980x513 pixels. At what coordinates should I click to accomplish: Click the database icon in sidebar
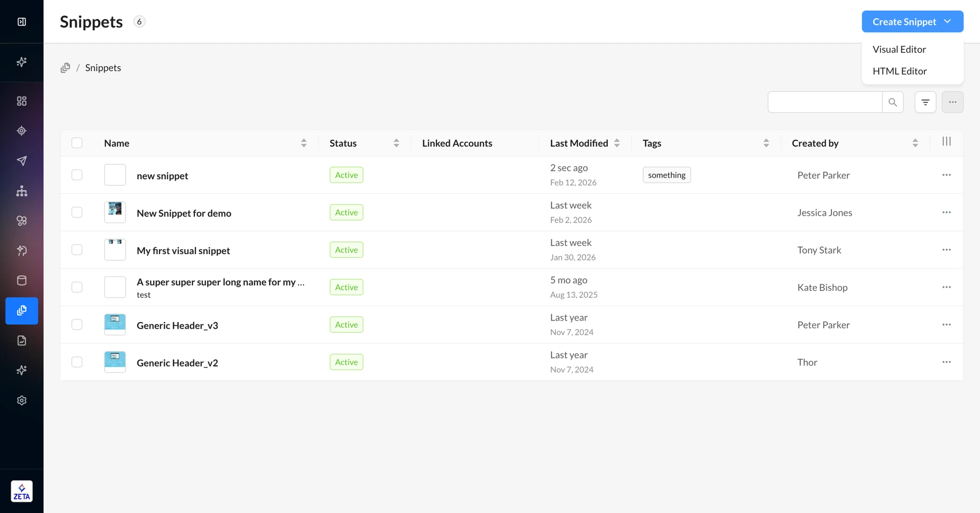21,280
